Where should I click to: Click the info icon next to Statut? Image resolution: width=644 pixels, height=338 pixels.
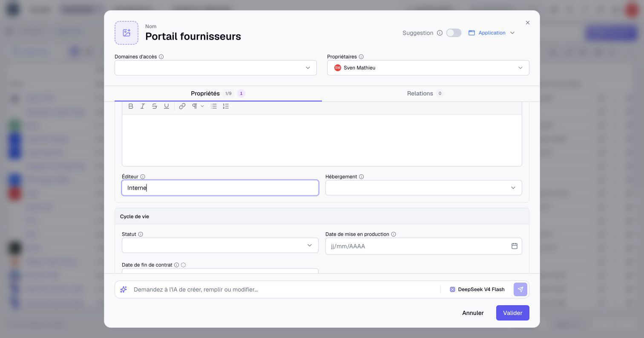click(x=141, y=234)
